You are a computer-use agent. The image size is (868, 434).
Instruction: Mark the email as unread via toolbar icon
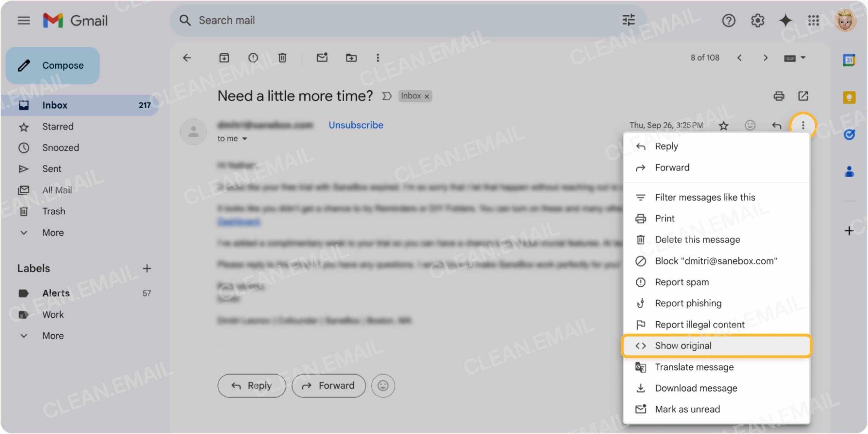[x=322, y=58]
